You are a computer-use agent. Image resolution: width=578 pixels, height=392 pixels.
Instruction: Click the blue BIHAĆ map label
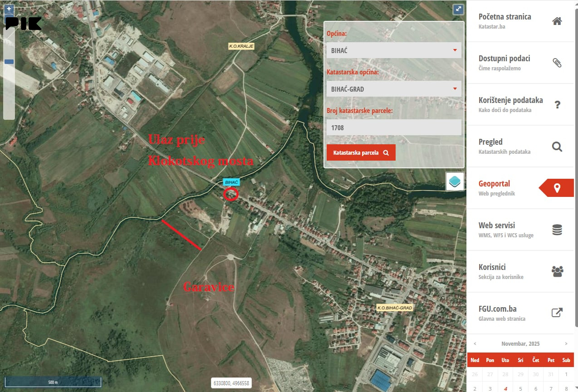(x=231, y=182)
